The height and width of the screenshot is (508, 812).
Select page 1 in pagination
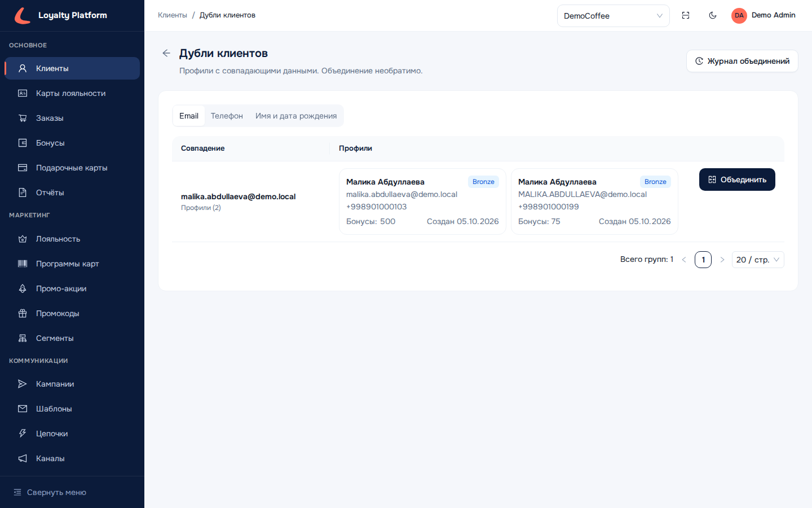coord(703,260)
